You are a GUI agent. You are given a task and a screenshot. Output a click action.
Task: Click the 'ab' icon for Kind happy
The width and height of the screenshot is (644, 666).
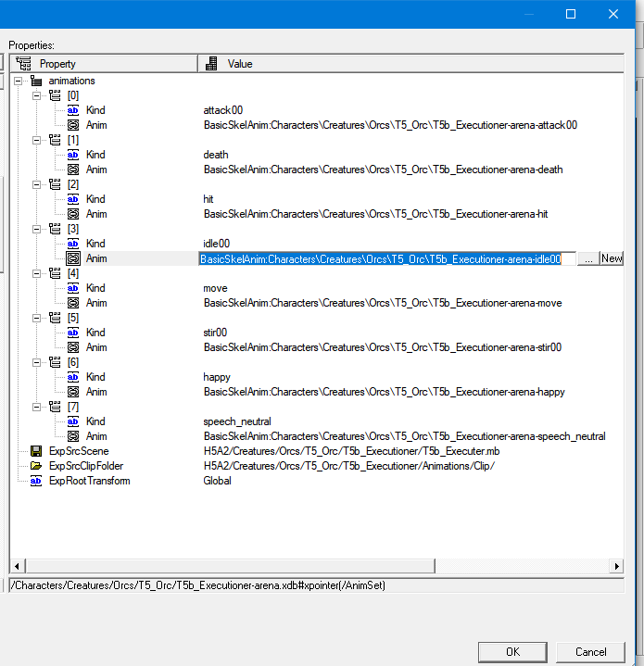(73, 377)
